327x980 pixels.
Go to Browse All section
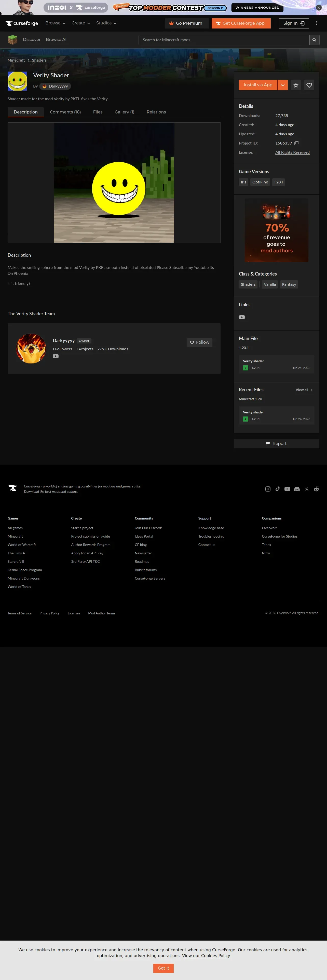click(57, 40)
